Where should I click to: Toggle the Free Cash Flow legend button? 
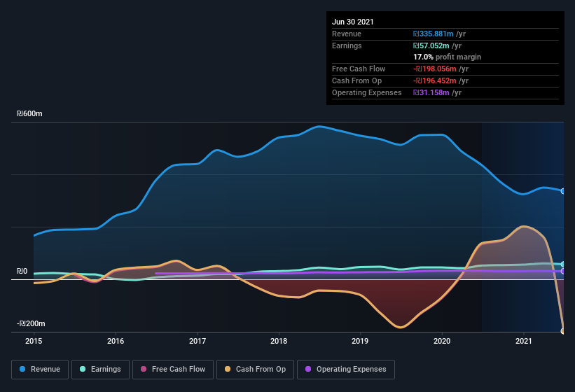click(x=173, y=370)
